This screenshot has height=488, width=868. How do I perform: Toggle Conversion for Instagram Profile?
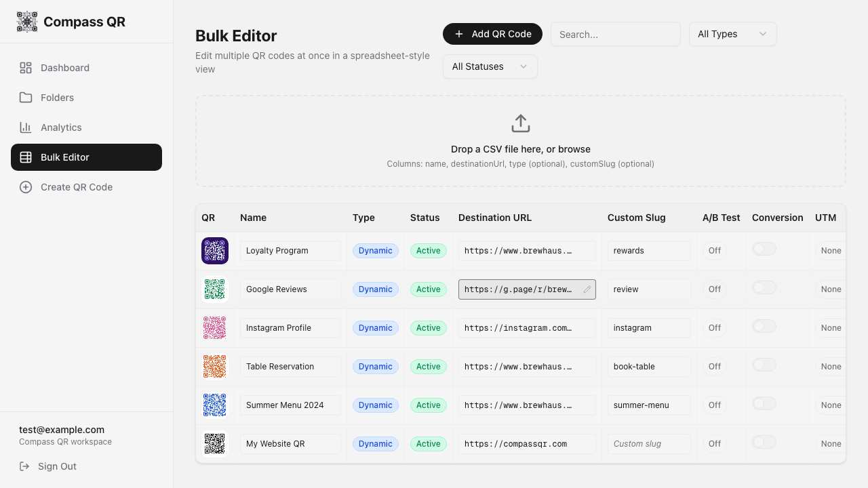point(764,327)
